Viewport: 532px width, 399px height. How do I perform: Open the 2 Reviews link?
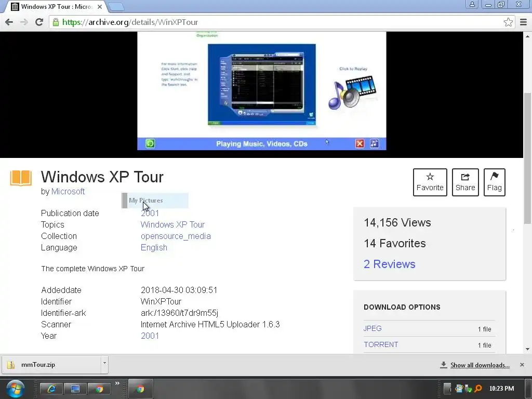pyautogui.click(x=390, y=264)
